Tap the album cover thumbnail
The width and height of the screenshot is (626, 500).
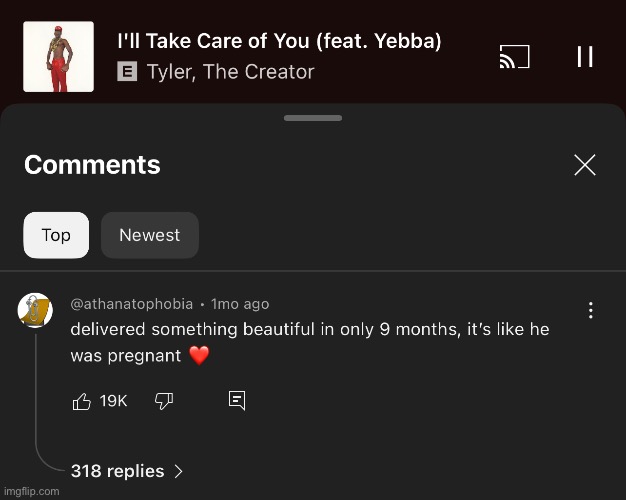pos(59,57)
